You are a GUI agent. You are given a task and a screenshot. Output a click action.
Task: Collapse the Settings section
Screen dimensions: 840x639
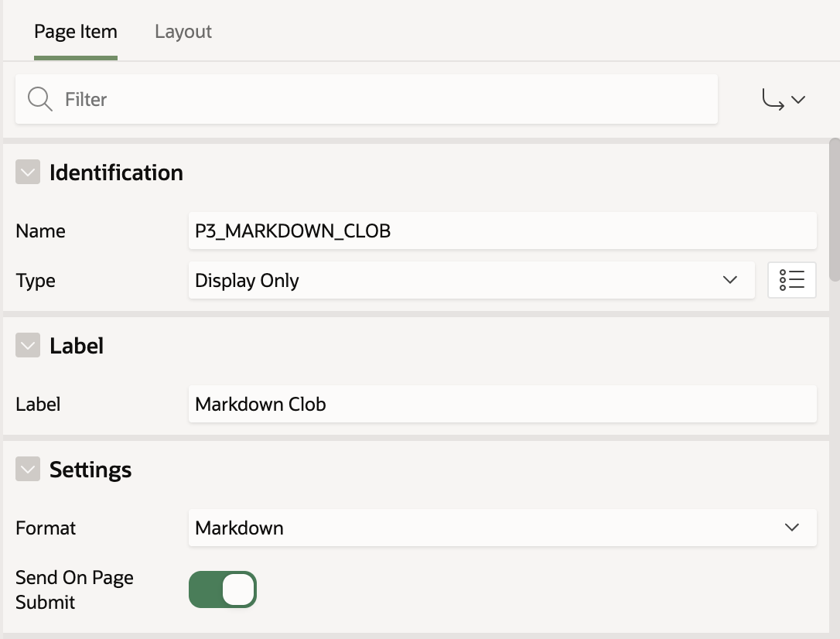pos(28,470)
